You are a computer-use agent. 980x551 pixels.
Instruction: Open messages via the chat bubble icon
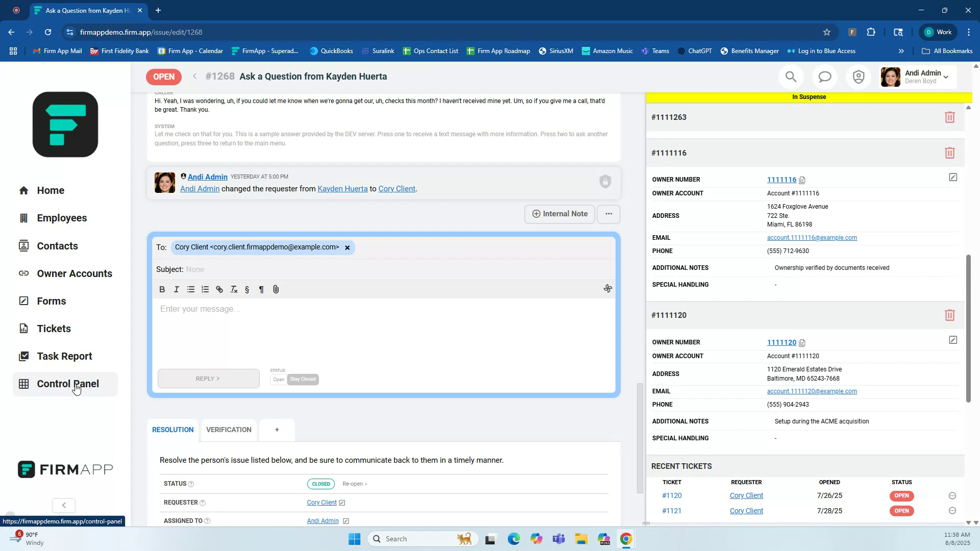coord(824,77)
